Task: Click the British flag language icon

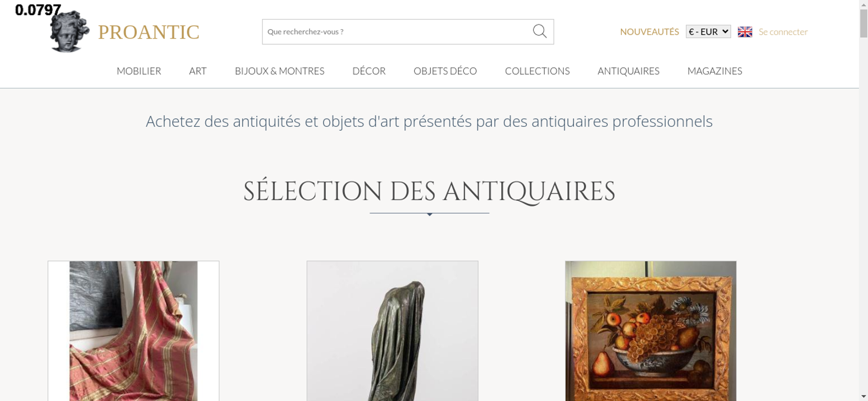Action: tap(745, 32)
